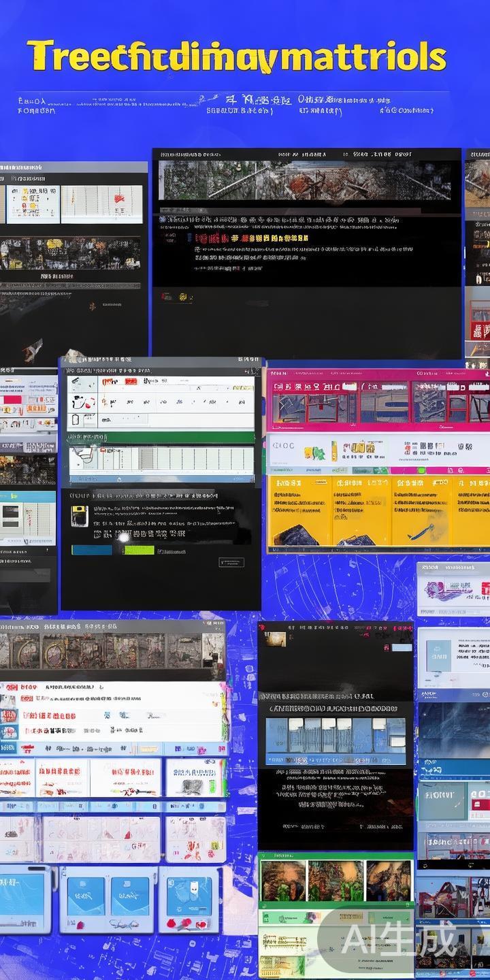Click the small outlined button at dark dialog's bottom right
The width and height of the screenshot is (490, 980).
click(x=231, y=562)
